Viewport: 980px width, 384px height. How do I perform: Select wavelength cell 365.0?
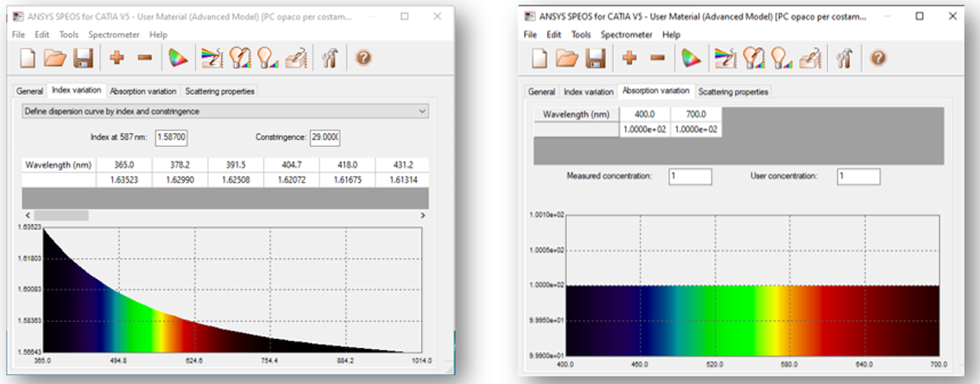click(x=123, y=165)
